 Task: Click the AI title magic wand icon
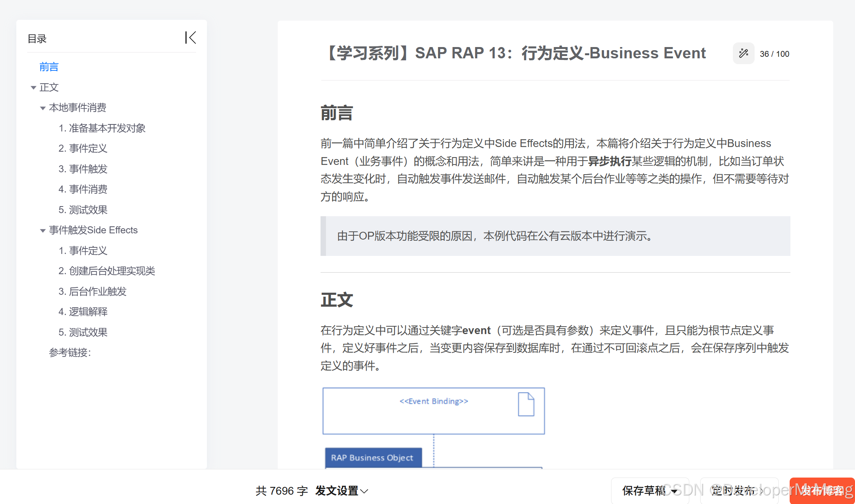click(x=743, y=54)
